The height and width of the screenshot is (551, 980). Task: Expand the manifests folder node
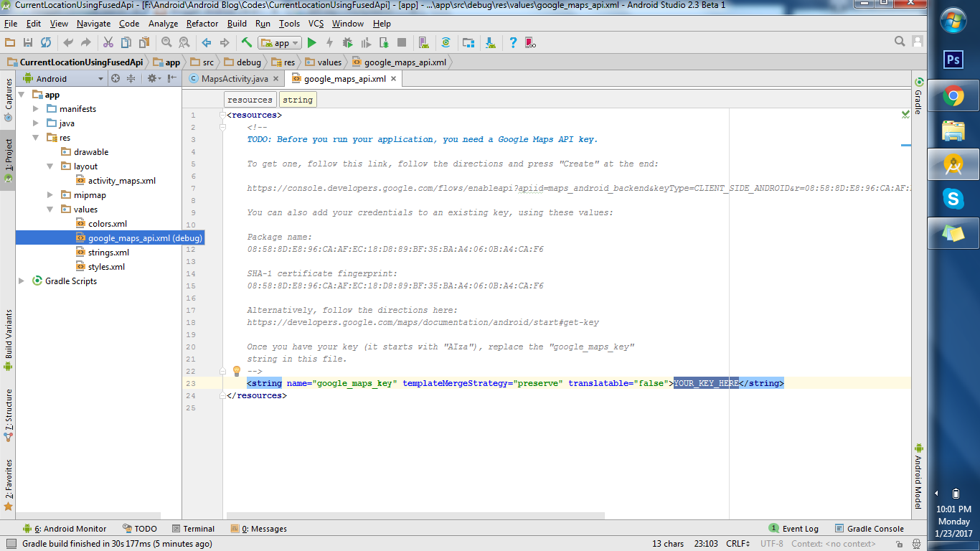[x=36, y=109]
